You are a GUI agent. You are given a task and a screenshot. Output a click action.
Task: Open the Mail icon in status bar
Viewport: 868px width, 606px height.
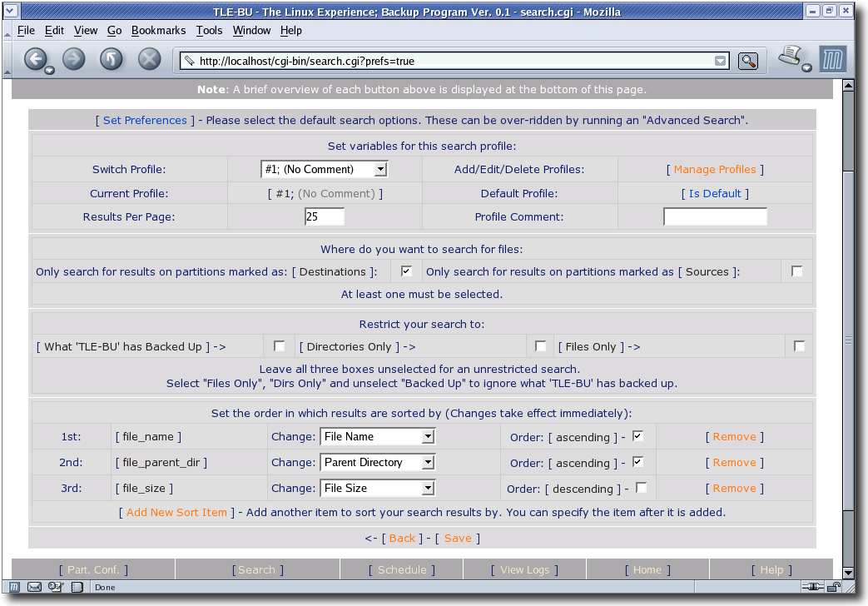tap(34, 587)
